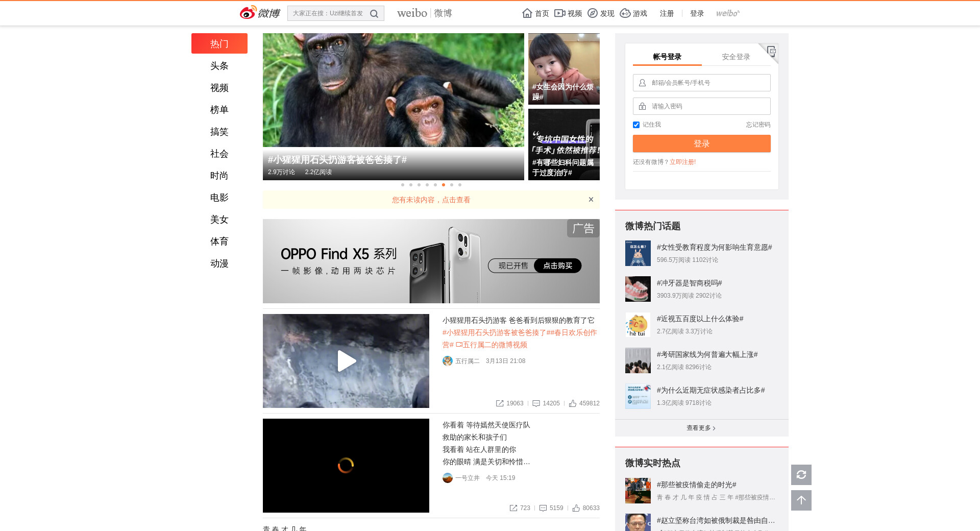Click the search magnifier icon
The height and width of the screenshot is (531, 980).
[374, 14]
